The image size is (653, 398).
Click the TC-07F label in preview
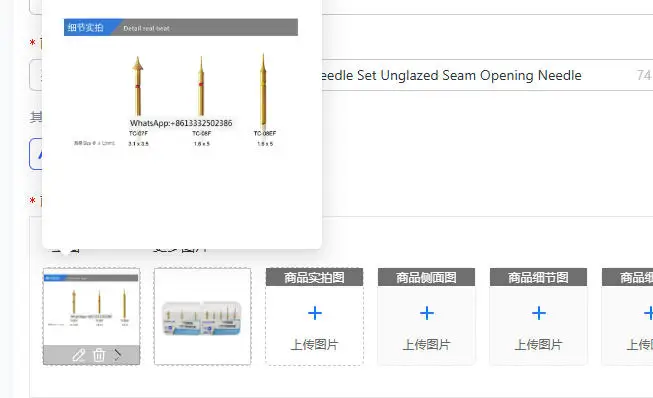tap(138, 134)
